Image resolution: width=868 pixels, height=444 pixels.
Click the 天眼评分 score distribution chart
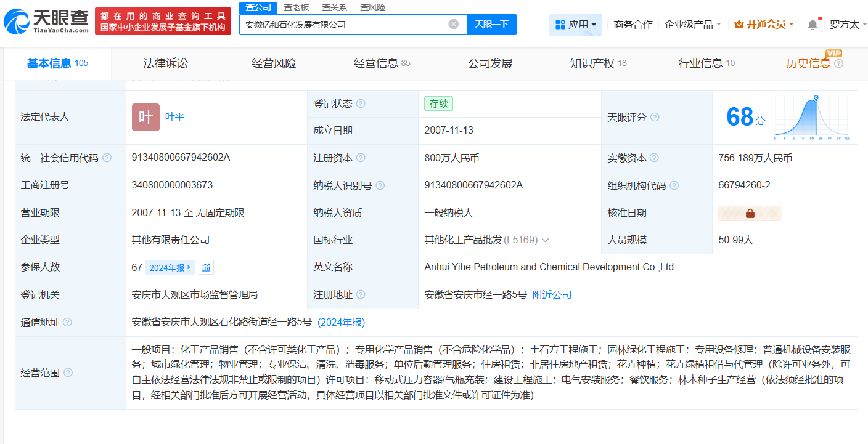pos(813,117)
